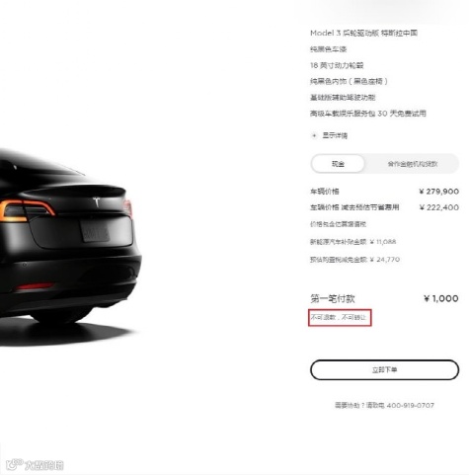Viewport: 469px width, 476px height.
Task: Click the 400-919-0707 help phone link
Action: (x=410, y=405)
